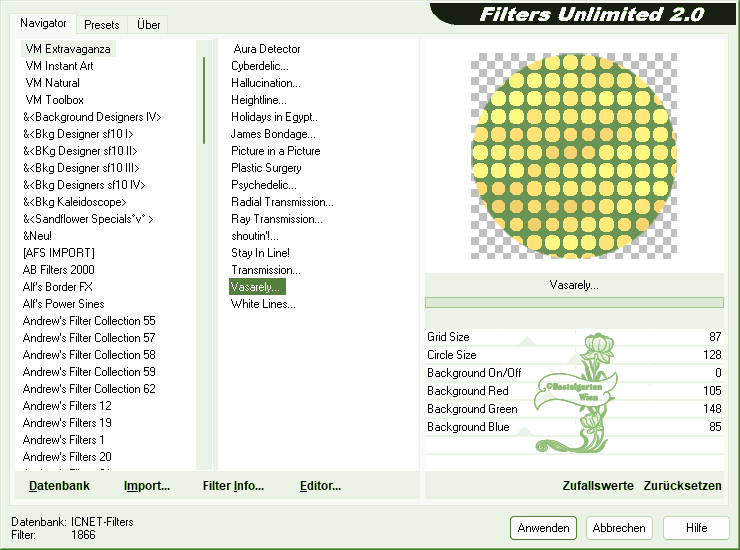Select Andrew's Filter Collection 59

[x=89, y=372]
